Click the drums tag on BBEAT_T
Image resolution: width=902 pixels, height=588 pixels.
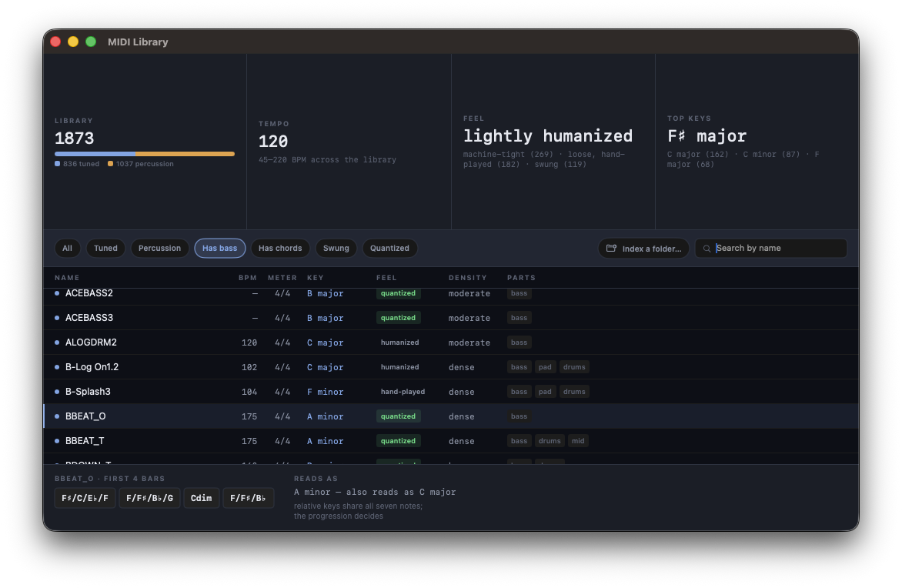click(x=550, y=441)
